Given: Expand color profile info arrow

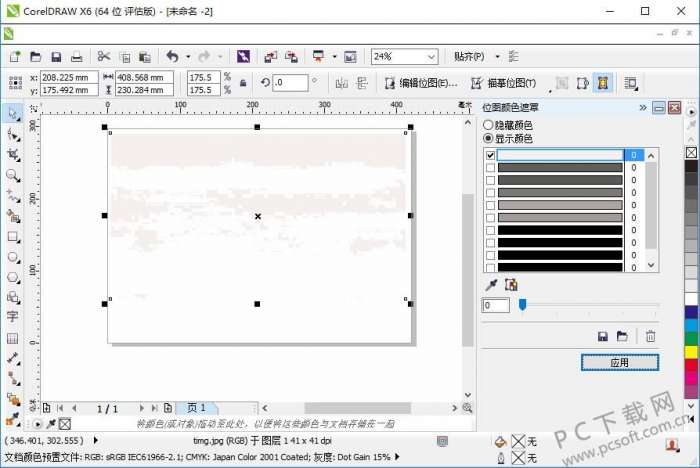Looking at the screenshot, I should point(397,457).
